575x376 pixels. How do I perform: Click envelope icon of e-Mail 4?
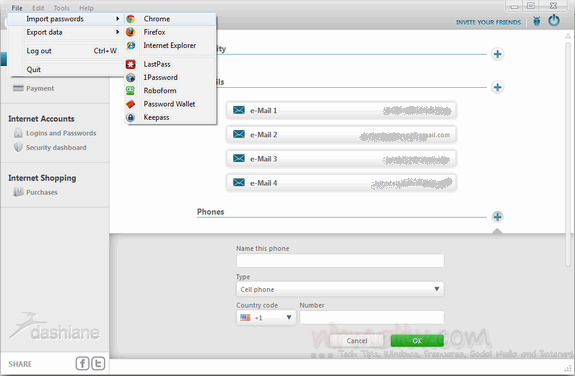(x=239, y=182)
